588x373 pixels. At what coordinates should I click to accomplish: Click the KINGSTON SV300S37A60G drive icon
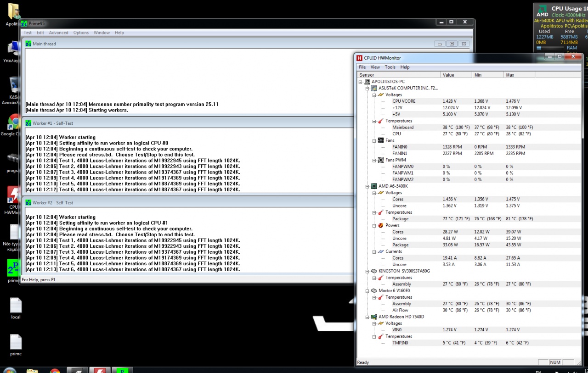pyautogui.click(x=374, y=271)
